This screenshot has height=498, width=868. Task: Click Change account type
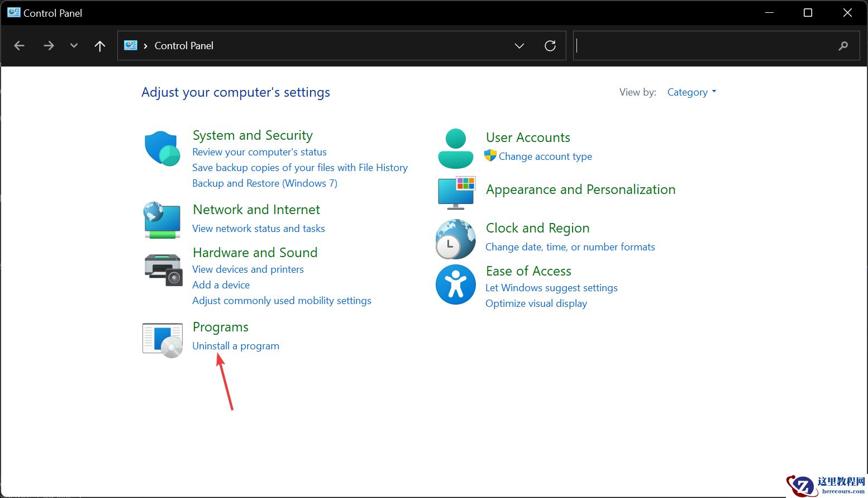click(x=545, y=156)
